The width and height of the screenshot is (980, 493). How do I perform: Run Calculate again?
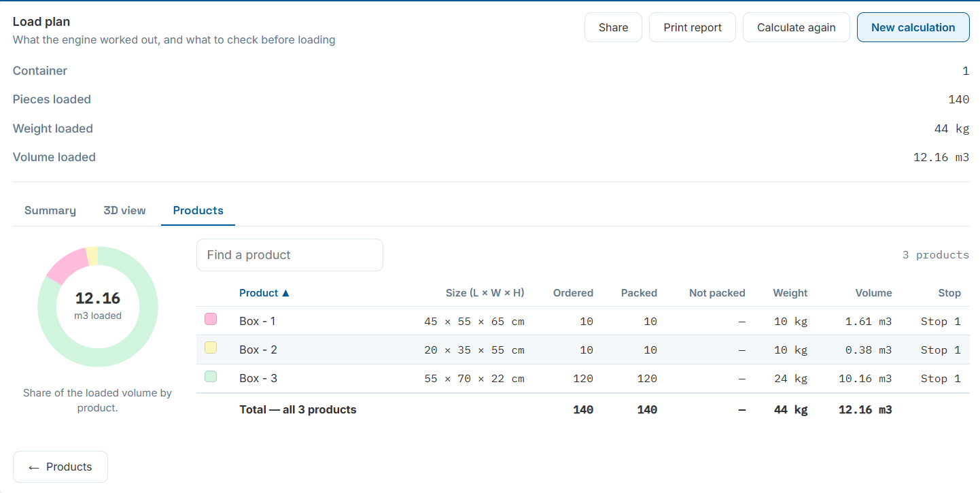click(x=797, y=27)
